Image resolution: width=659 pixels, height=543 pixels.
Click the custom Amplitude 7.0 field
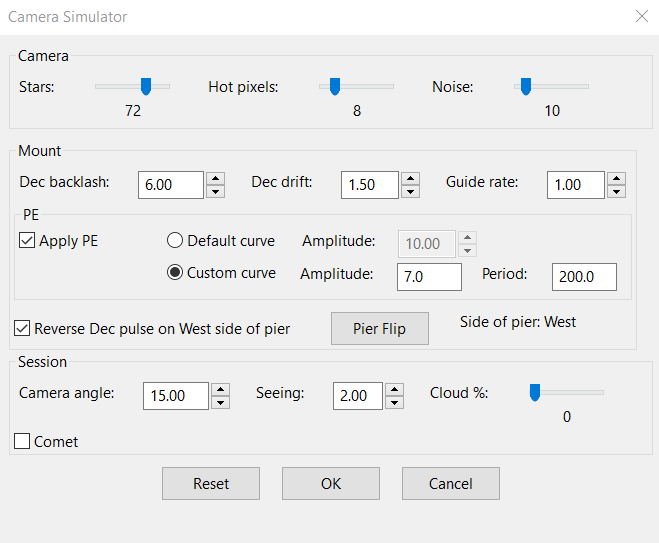[x=429, y=277]
